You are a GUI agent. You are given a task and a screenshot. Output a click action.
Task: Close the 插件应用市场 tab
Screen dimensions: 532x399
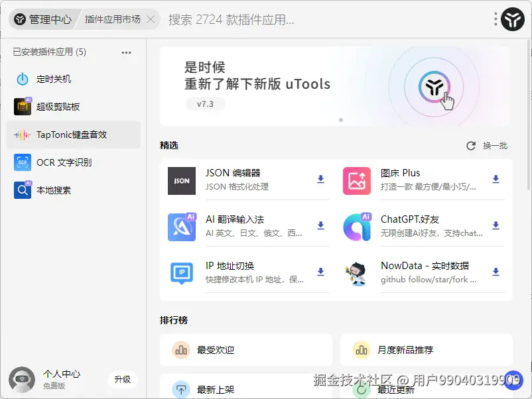click(x=151, y=19)
